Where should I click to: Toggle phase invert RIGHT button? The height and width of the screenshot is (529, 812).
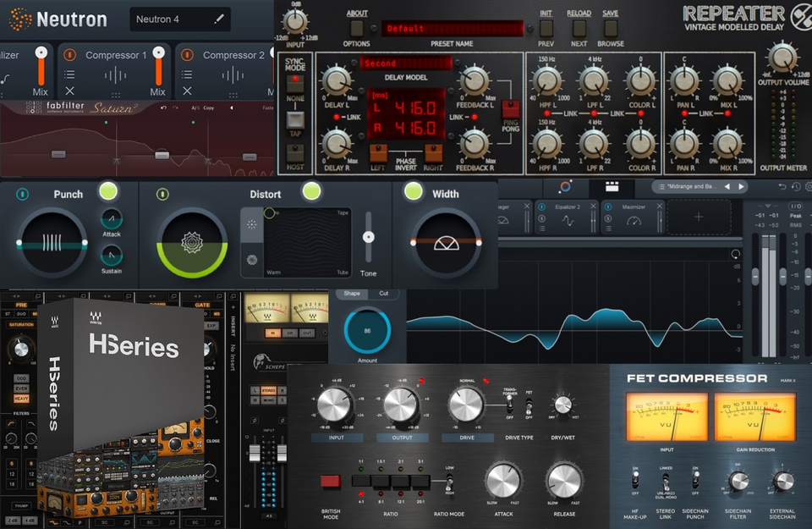click(x=433, y=153)
